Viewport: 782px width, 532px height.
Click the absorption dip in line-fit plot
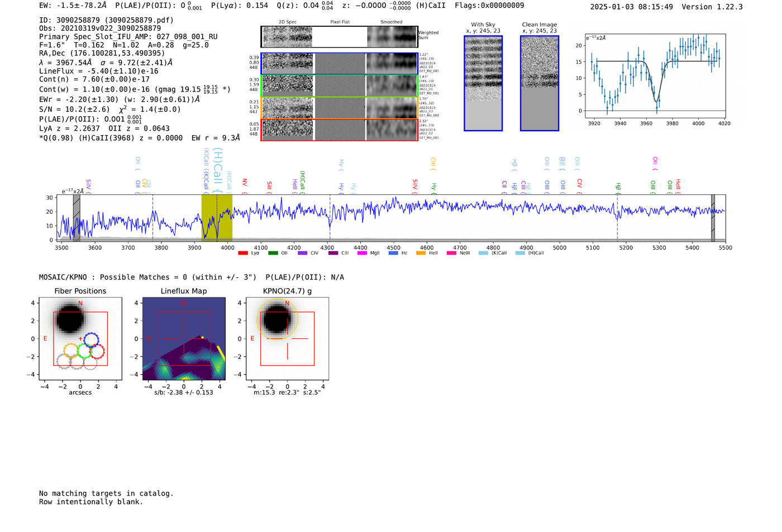pos(656,100)
